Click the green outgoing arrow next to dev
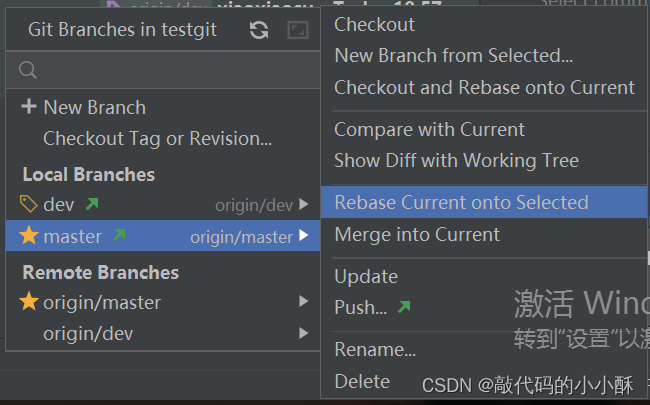 tap(92, 204)
